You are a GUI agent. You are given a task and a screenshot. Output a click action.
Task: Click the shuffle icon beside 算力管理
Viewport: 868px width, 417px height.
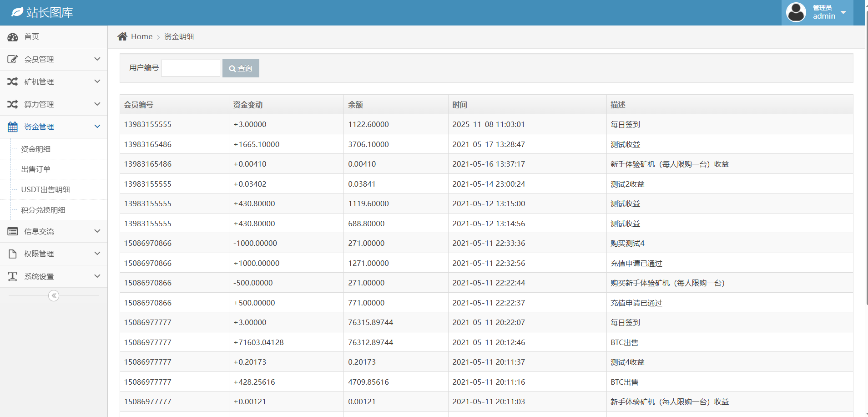pos(13,104)
